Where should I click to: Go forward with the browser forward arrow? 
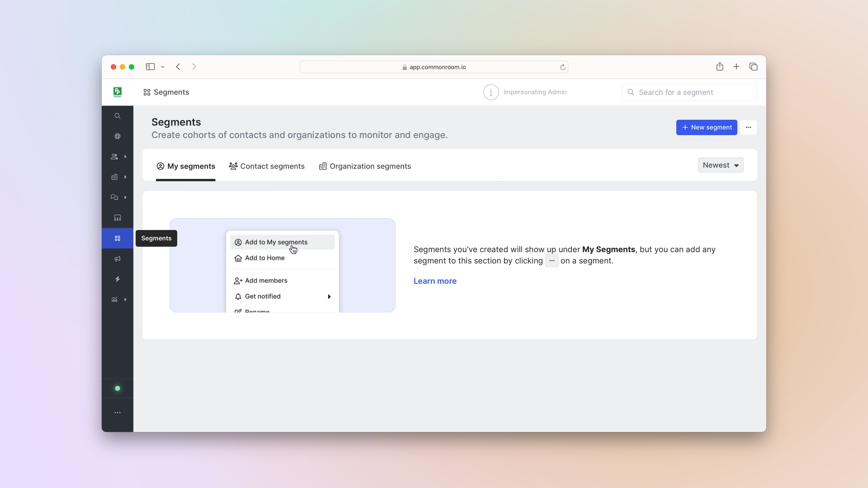point(194,67)
